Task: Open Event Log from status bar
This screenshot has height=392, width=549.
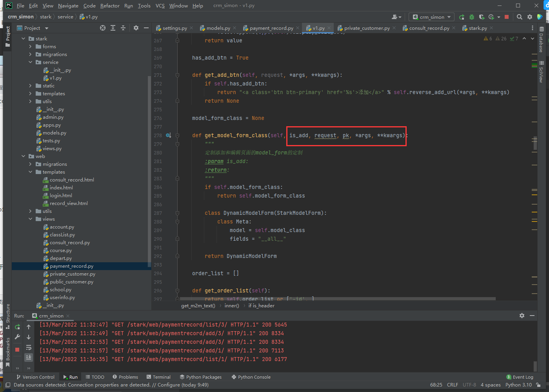Action: (x=520, y=377)
